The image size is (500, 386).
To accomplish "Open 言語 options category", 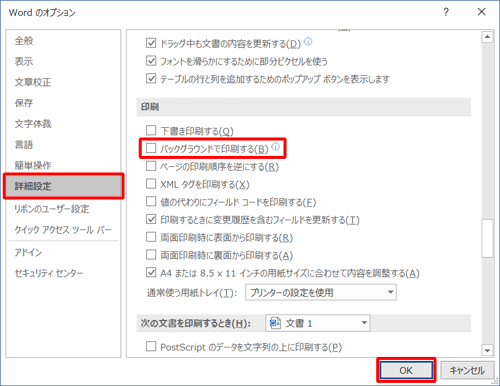I will point(24,144).
